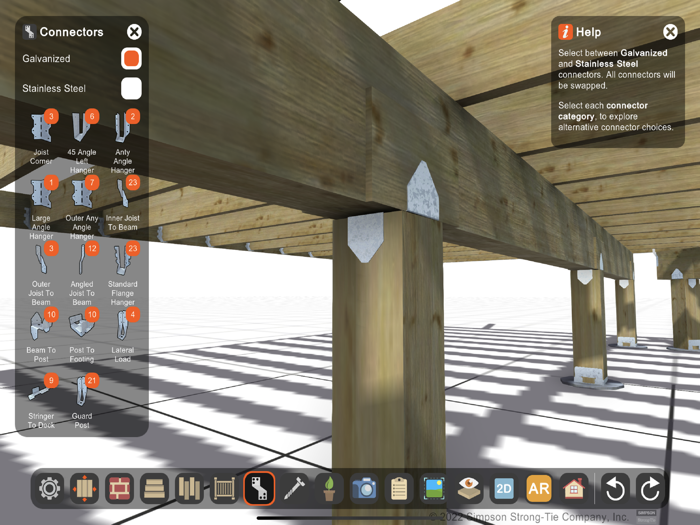Close the Connectors panel
The height and width of the screenshot is (525, 700).
coord(134,32)
